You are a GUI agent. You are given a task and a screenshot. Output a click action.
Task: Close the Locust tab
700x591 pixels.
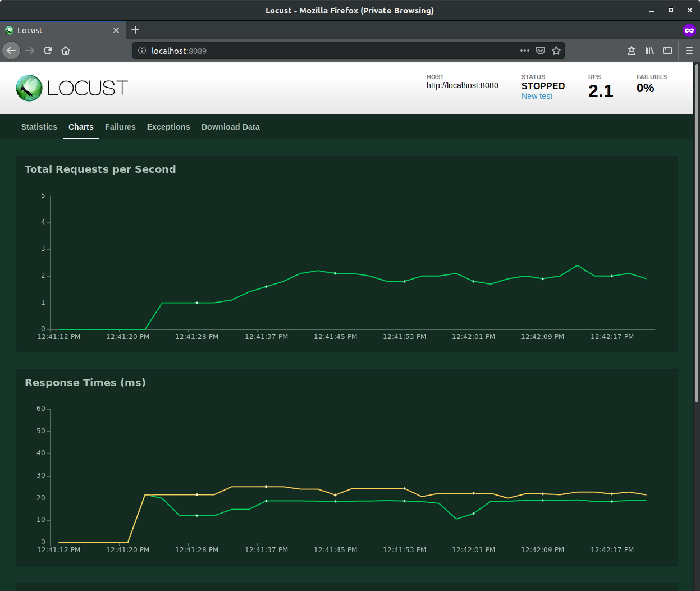click(116, 30)
